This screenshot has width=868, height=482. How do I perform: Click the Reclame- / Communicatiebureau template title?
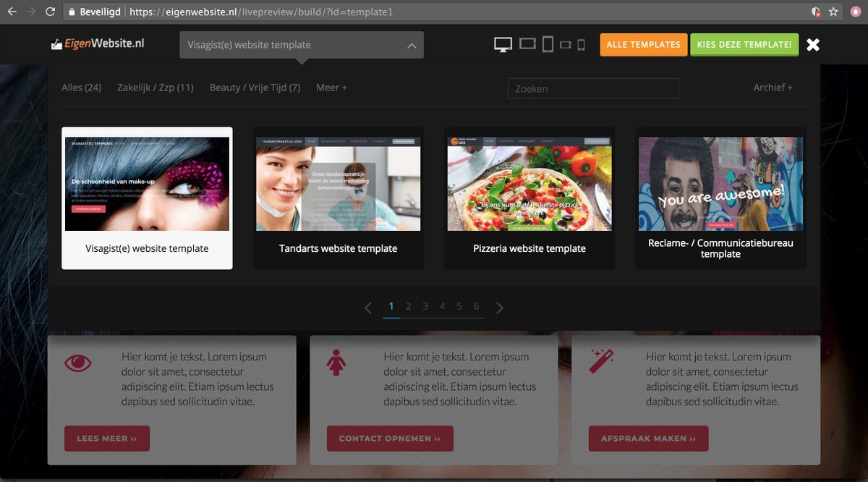coord(720,248)
